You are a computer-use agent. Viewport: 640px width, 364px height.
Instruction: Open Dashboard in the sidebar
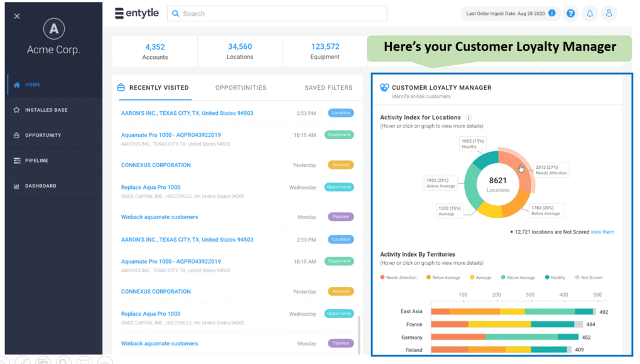click(x=54, y=186)
